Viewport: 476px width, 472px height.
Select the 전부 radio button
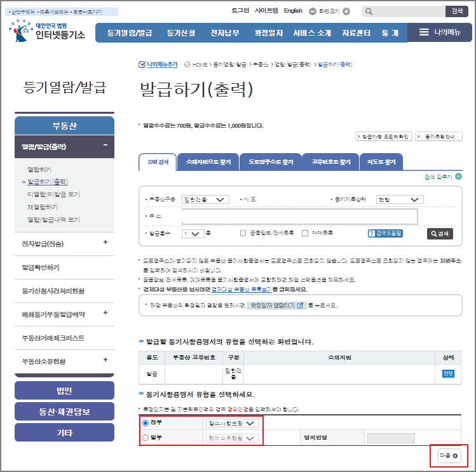[146, 423]
